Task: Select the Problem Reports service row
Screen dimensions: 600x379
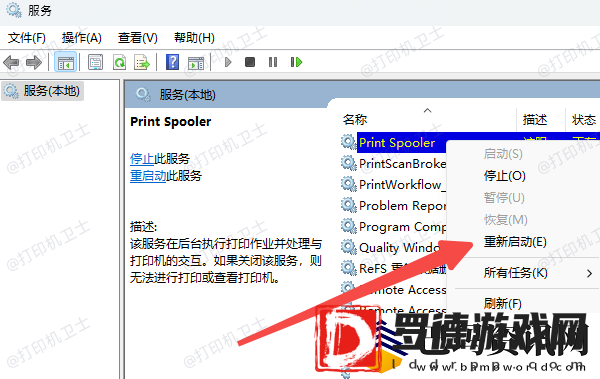Action: [x=402, y=206]
